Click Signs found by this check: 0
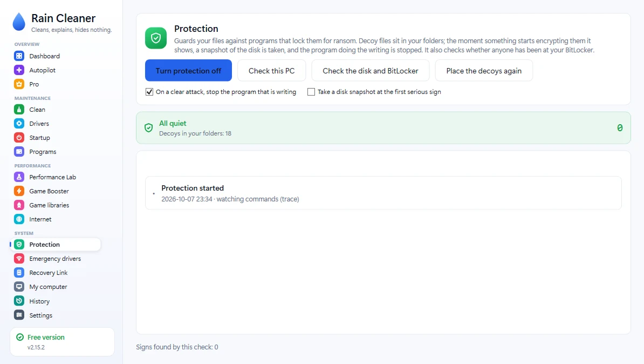The width and height of the screenshot is (644, 364). click(x=177, y=347)
